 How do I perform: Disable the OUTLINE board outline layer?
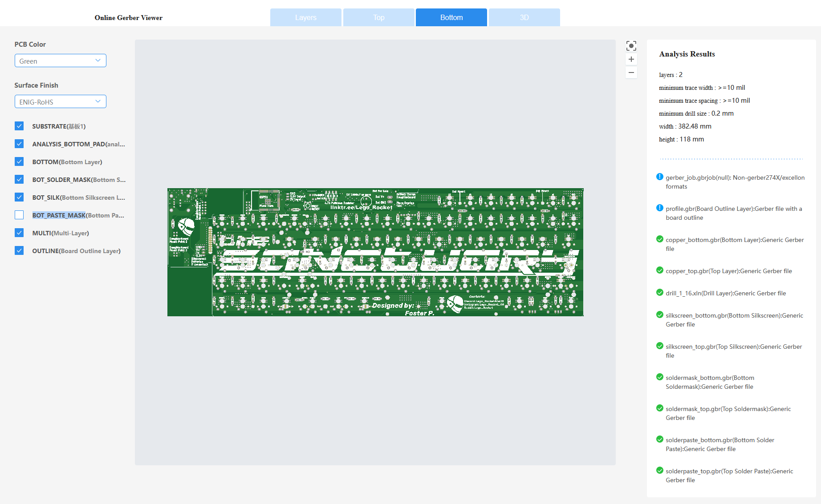(19, 250)
